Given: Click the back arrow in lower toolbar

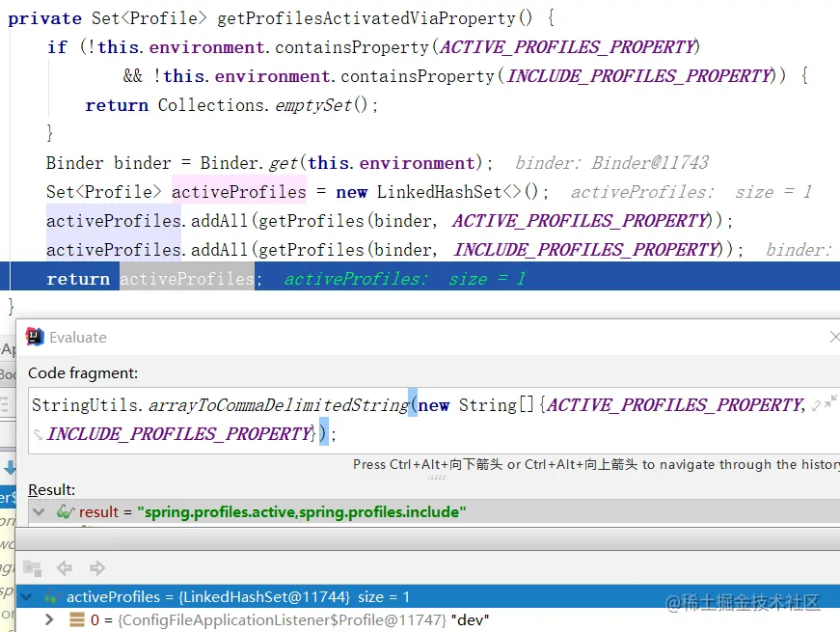Looking at the screenshot, I should click(65, 567).
